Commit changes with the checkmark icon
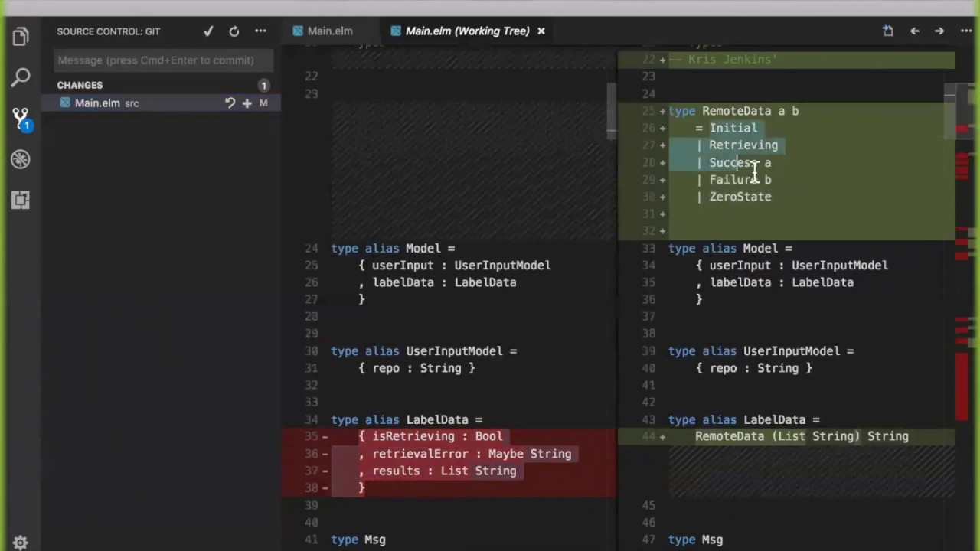This screenshot has height=551, width=980. coord(208,31)
